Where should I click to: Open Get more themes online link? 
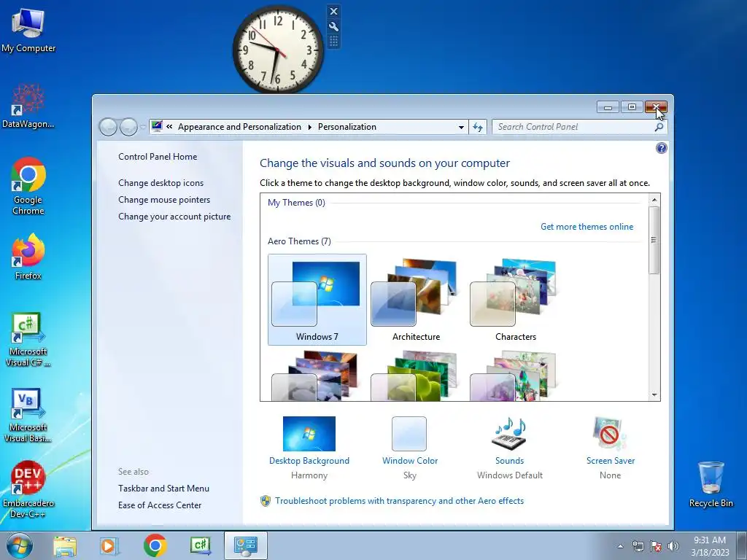[x=587, y=227]
